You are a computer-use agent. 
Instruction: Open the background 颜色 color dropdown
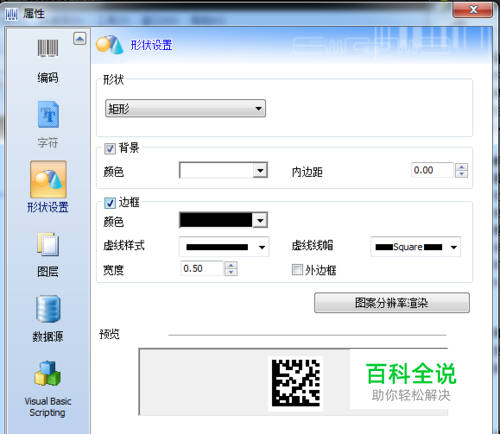tap(223, 170)
